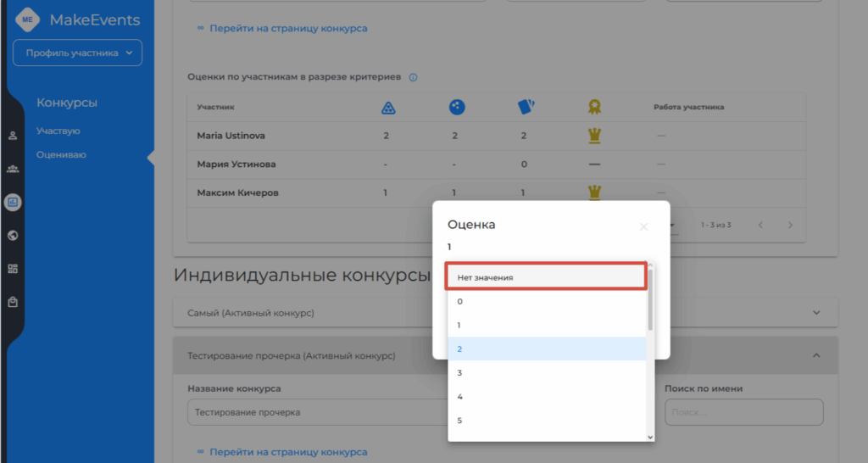
Task: Choose score 4 in the dropdown list
Action: click(x=547, y=397)
